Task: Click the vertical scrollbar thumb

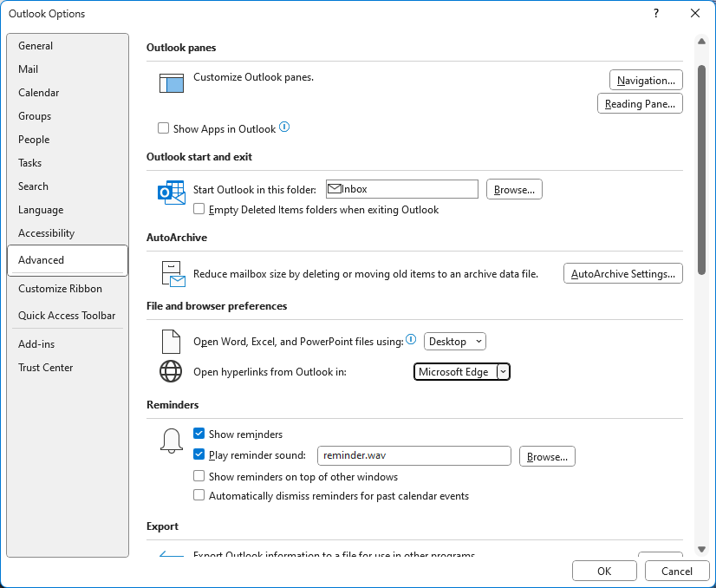Action: (x=701, y=170)
